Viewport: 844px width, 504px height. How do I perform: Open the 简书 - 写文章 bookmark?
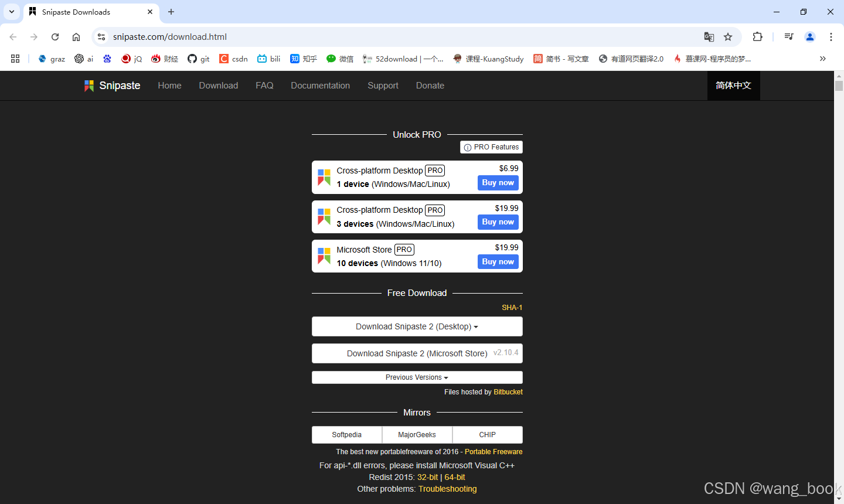coord(561,59)
